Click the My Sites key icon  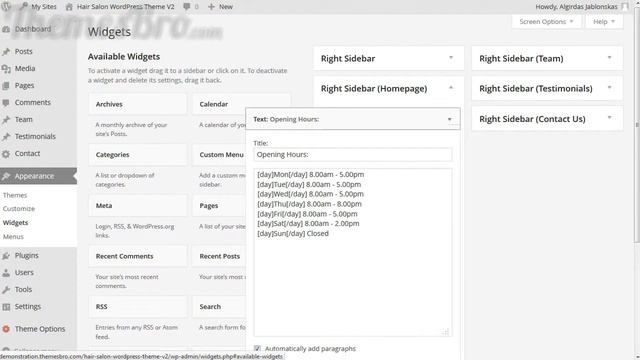pyautogui.click(x=24, y=6)
